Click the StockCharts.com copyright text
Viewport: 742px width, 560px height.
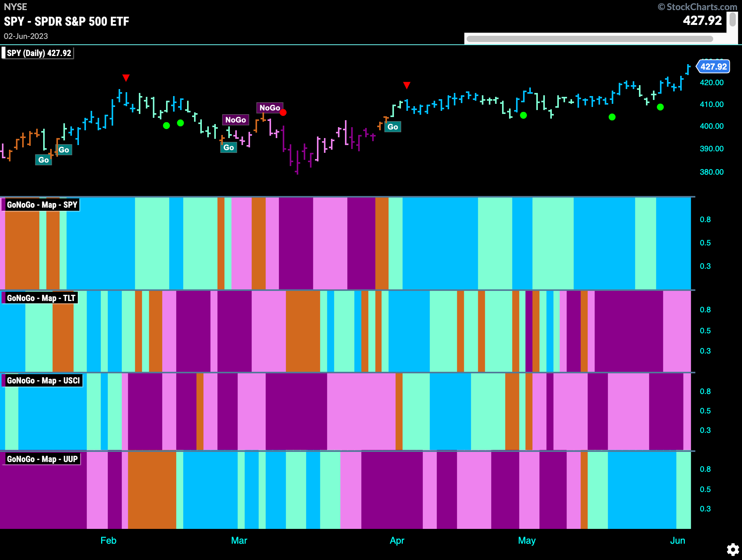[x=697, y=7]
